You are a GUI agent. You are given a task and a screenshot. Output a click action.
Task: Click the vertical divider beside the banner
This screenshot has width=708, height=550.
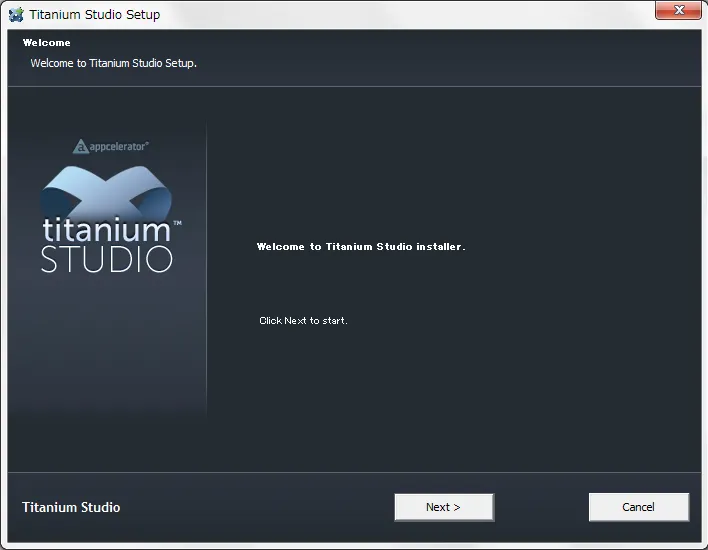point(207,270)
